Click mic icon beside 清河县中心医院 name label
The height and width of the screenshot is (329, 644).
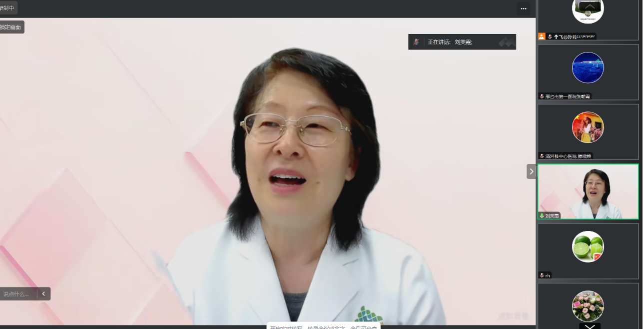(x=542, y=156)
